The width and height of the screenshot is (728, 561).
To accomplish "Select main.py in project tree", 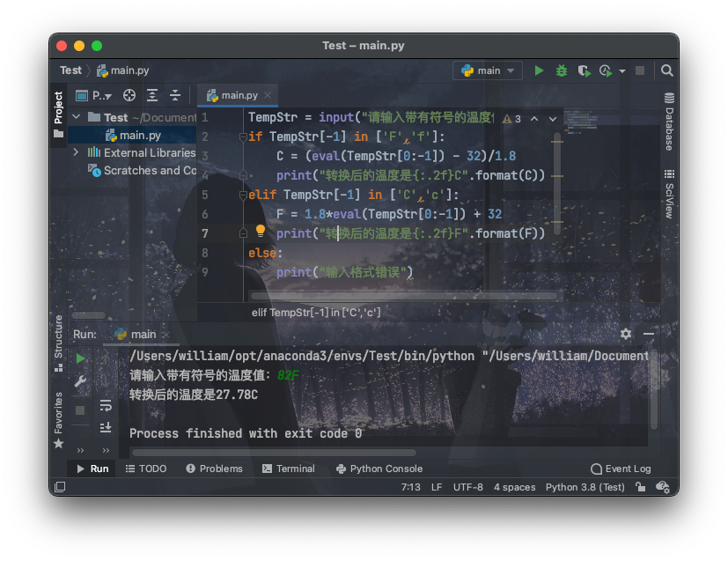I will [x=140, y=135].
